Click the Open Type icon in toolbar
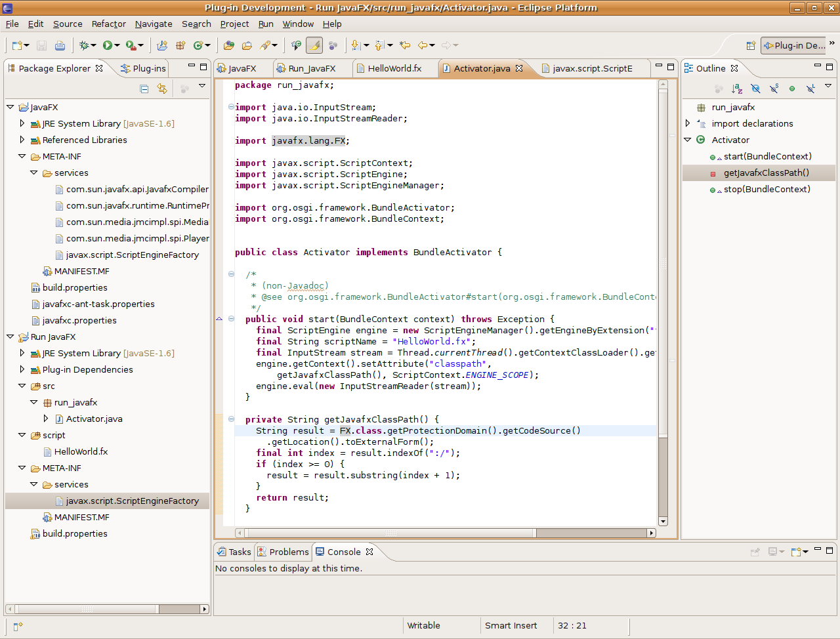The image size is (840, 639). pyautogui.click(x=228, y=45)
